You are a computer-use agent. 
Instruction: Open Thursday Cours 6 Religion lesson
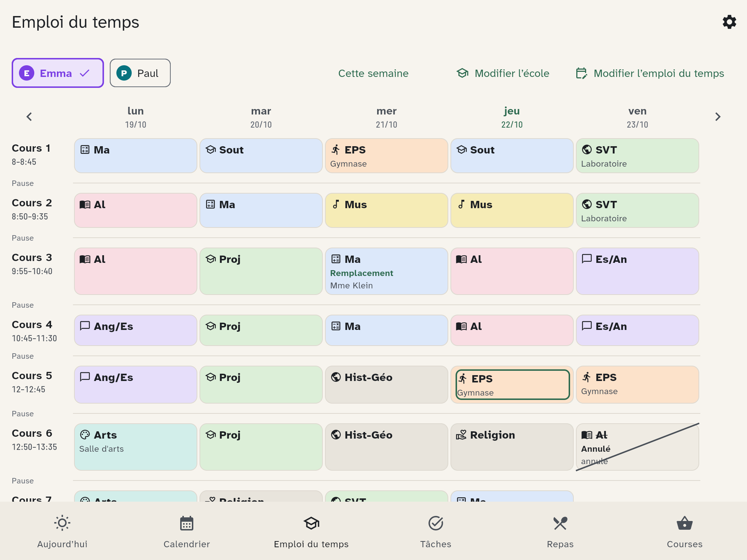512,447
